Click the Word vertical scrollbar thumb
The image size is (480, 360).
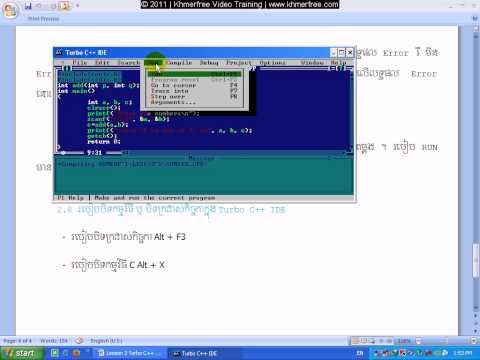tap(476, 261)
